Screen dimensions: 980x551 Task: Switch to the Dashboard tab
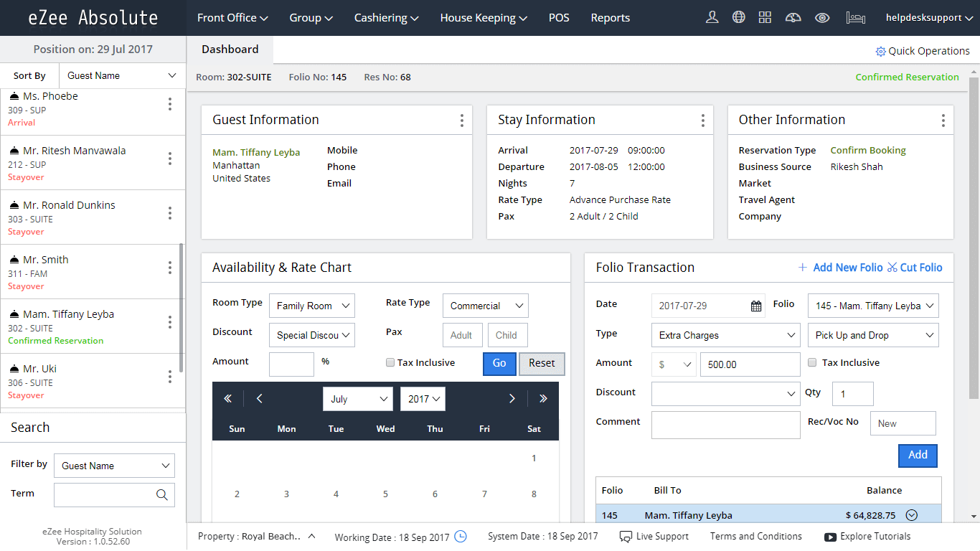[230, 49]
